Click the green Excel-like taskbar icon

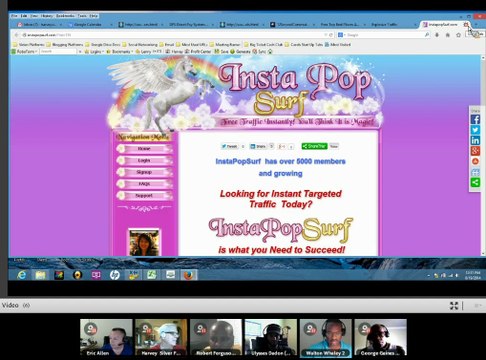pyautogui.click(x=152, y=275)
